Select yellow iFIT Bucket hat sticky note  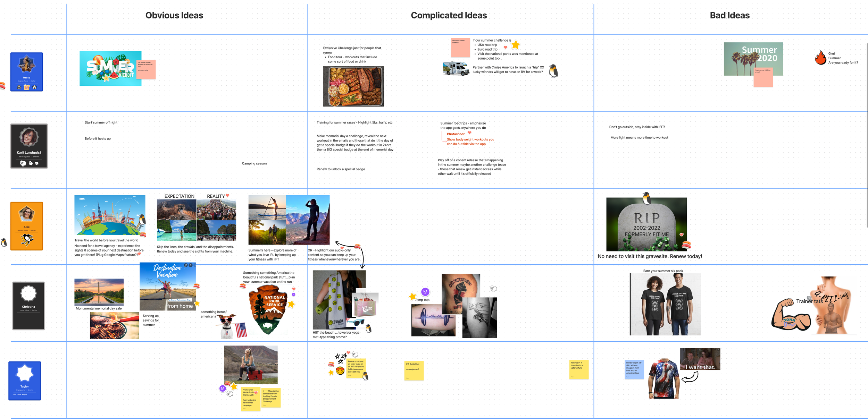tap(414, 370)
